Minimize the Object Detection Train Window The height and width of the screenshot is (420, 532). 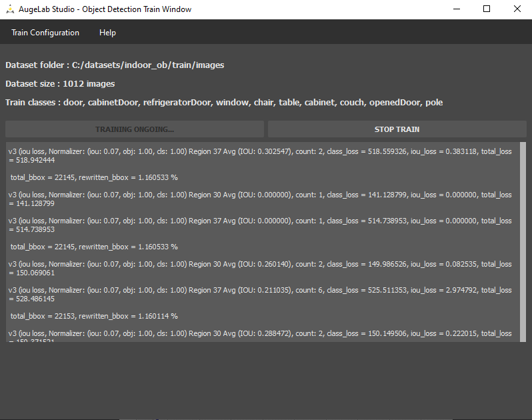pyautogui.click(x=456, y=9)
